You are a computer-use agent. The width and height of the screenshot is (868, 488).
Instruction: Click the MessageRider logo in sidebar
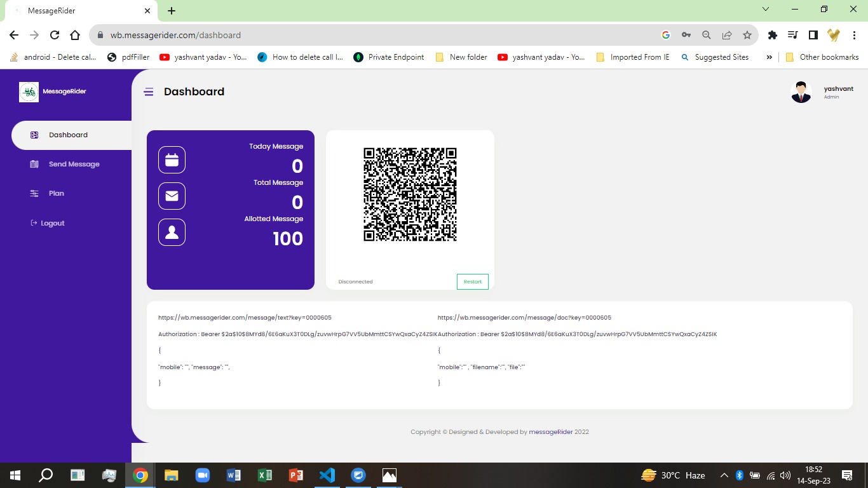click(x=29, y=92)
